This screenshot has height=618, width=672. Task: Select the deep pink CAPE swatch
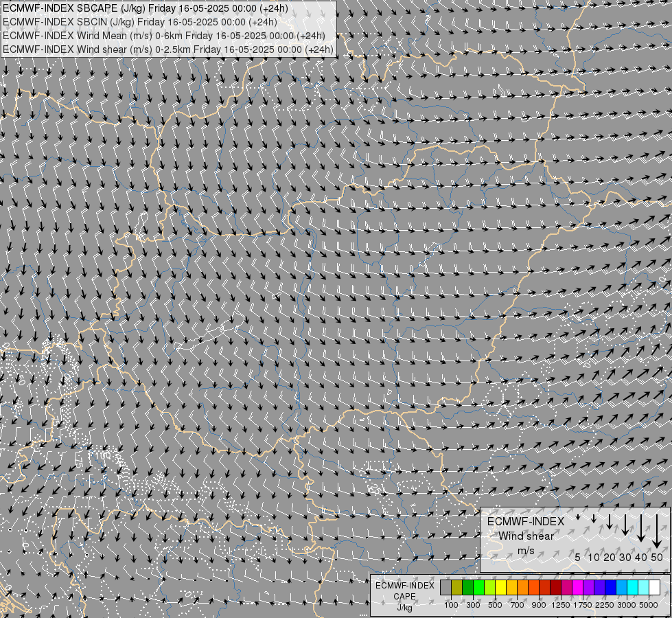click(x=566, y=588)
